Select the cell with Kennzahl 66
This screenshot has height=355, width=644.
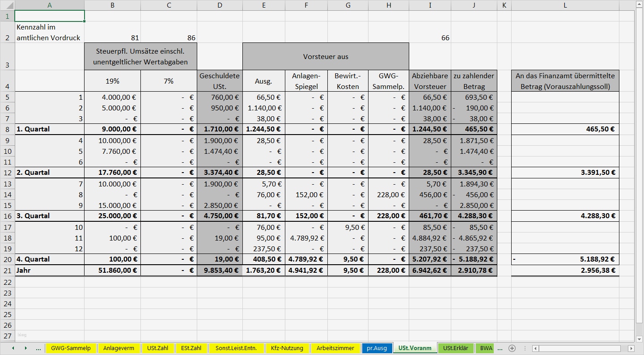430,32
